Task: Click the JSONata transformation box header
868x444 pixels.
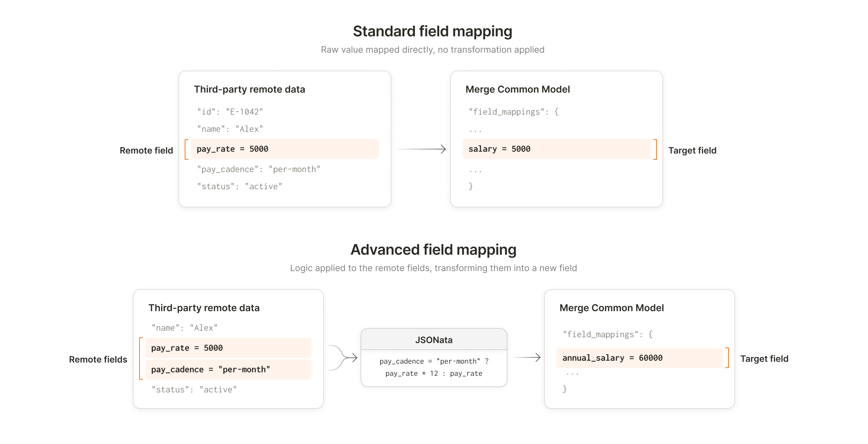Action: pyautogui.click(x=434, y=339)
